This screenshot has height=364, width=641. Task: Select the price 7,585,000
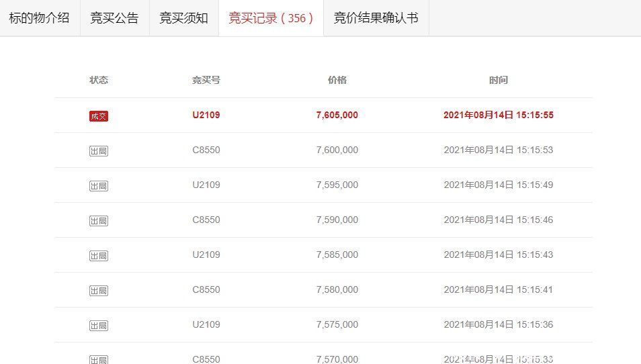(337, 255)
